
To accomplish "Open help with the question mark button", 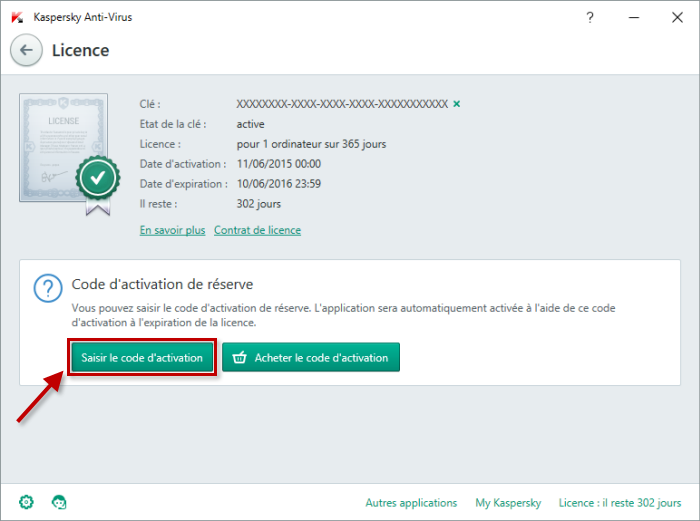I will 590,17.
